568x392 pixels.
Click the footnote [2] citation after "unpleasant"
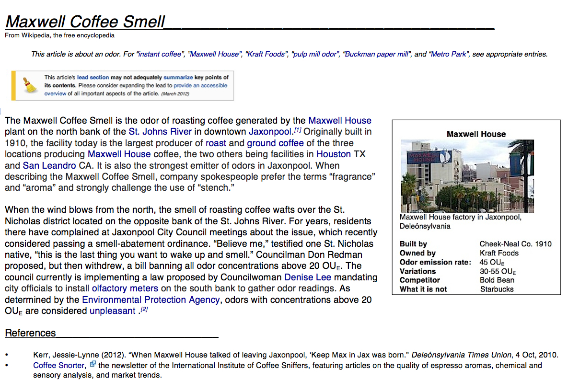coord(144,310)
